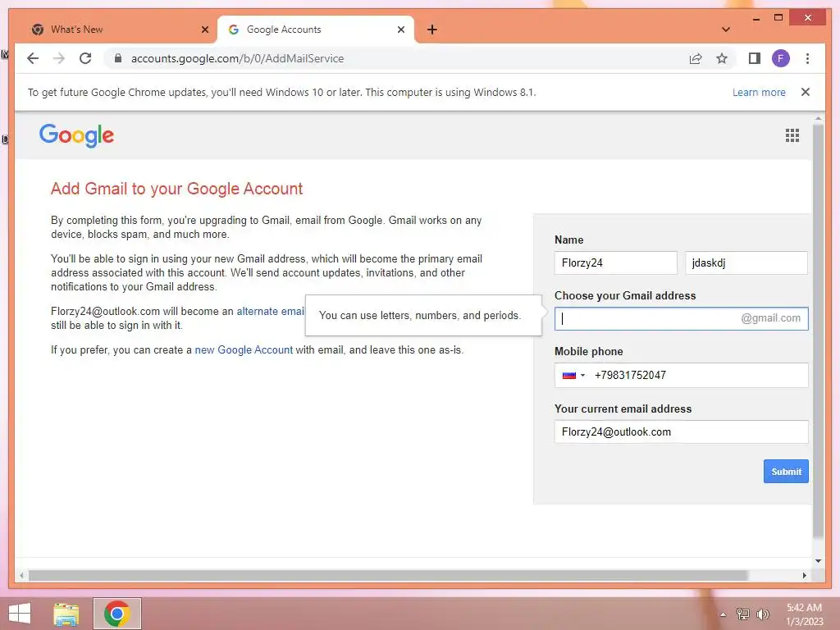The height and width of the screenshot is (630, 840).
Task: Focus the Gmail address input
Action: (681, 319)
